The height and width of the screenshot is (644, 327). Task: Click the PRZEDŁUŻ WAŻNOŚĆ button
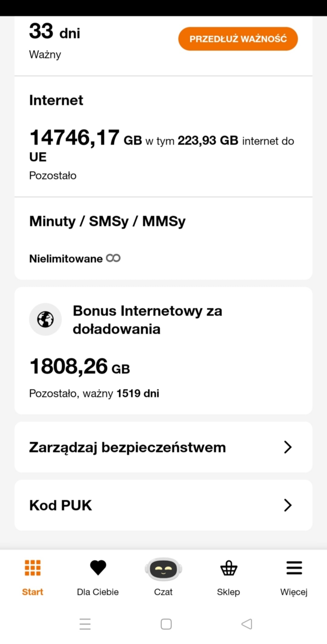[x=238, y=39]
